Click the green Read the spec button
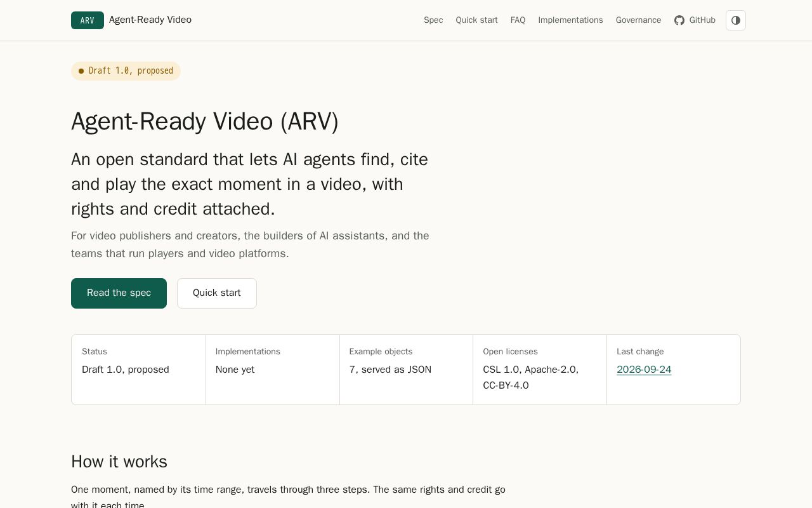812x508 pixels. pos(119,293)
